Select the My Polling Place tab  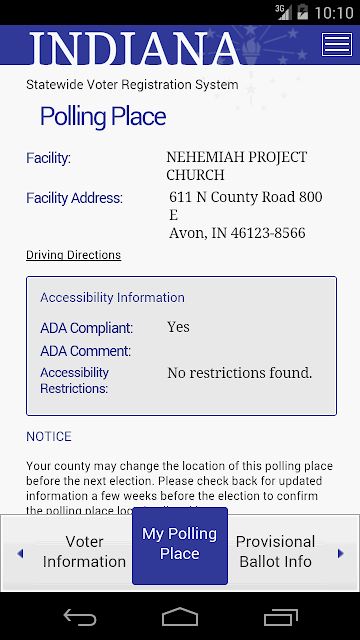[x=180, y=546]
